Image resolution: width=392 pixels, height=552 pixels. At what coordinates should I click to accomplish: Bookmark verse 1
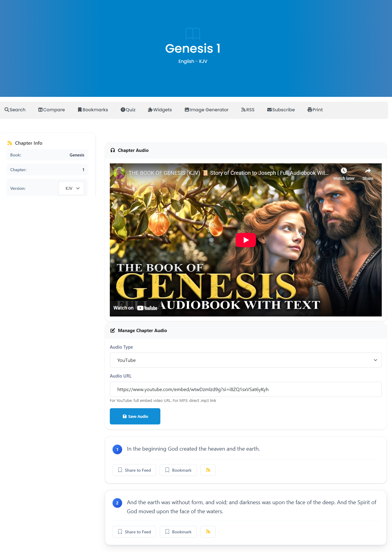pos(178,470)
